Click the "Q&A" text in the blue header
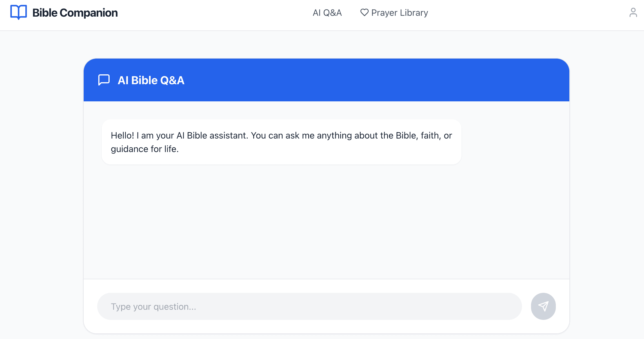The width and height of the screenshot is (644, 339). coord(172,80)
